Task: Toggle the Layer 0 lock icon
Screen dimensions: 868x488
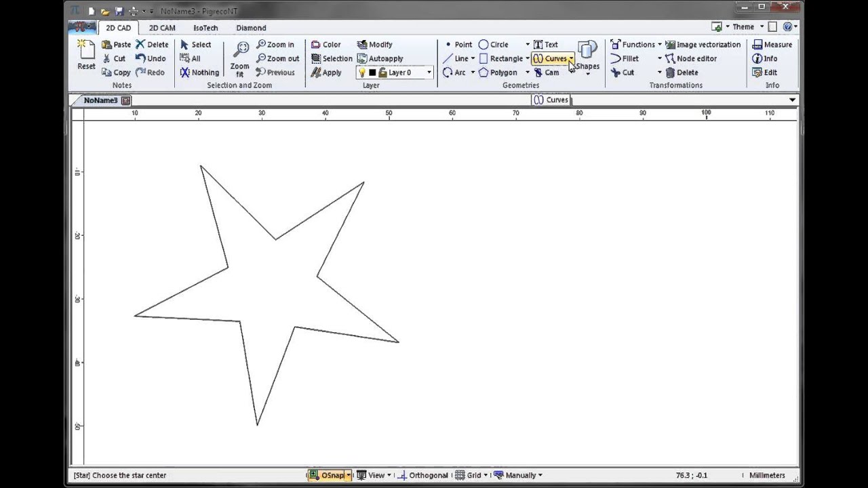Action: tap(382, 73)
